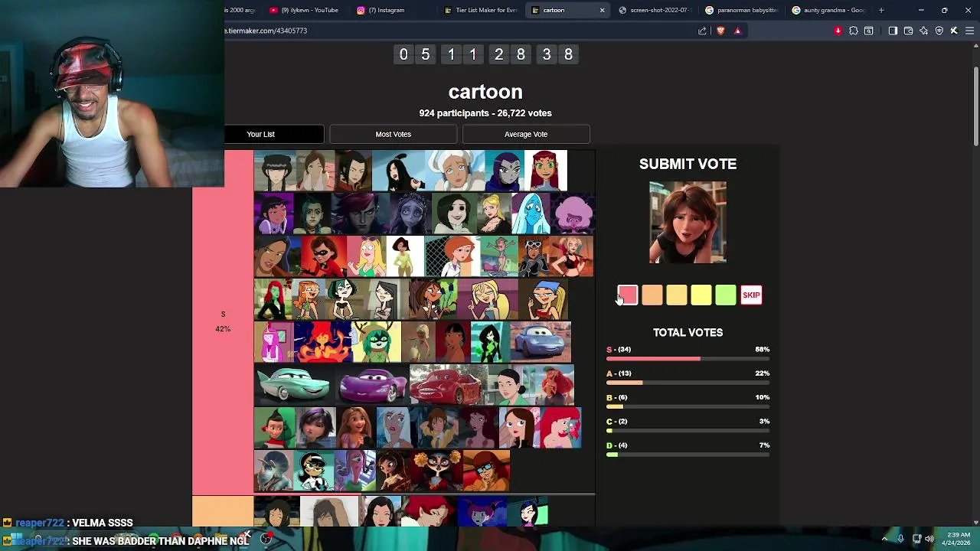Click the Brave VPN shield icon
980x551 pixels.
(939, 31)
